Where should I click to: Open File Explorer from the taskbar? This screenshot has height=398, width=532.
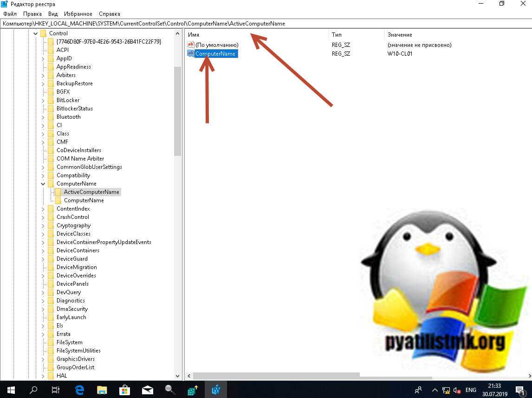click(102, 390)
